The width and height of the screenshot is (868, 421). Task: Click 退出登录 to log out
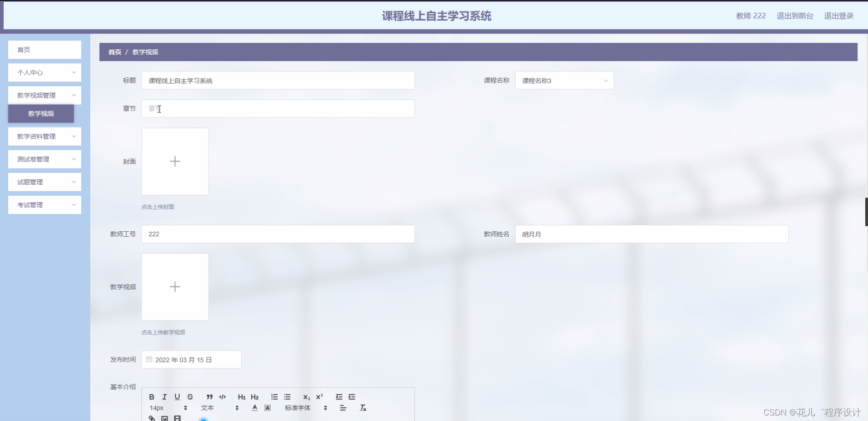[x=839, y=15]
